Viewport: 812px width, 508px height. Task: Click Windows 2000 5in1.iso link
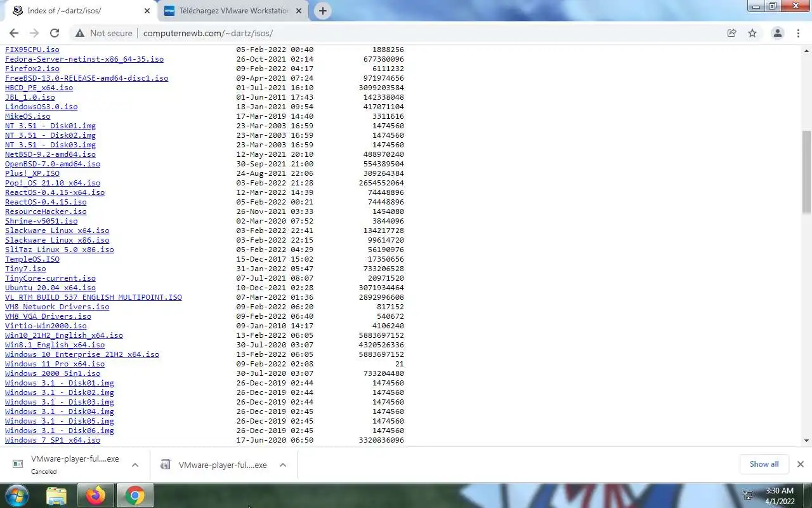pyautogui.click(x=53, y=373)
